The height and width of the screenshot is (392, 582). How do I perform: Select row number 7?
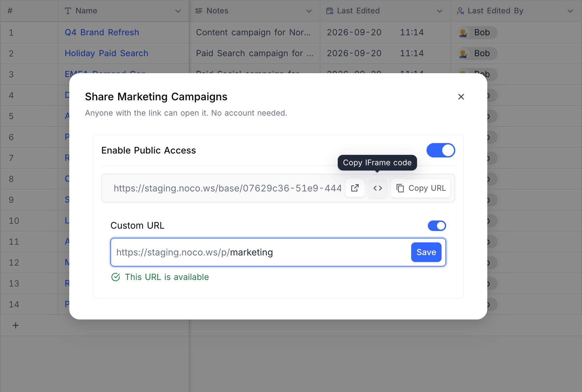pos(11,158)
